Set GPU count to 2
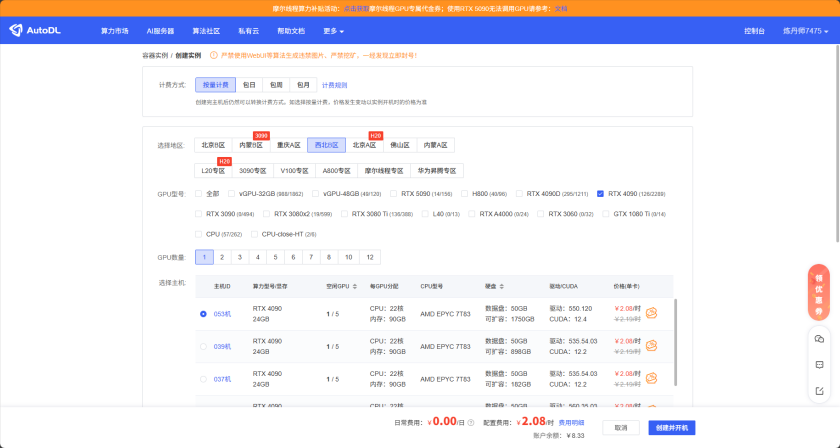 pos(222,257)
